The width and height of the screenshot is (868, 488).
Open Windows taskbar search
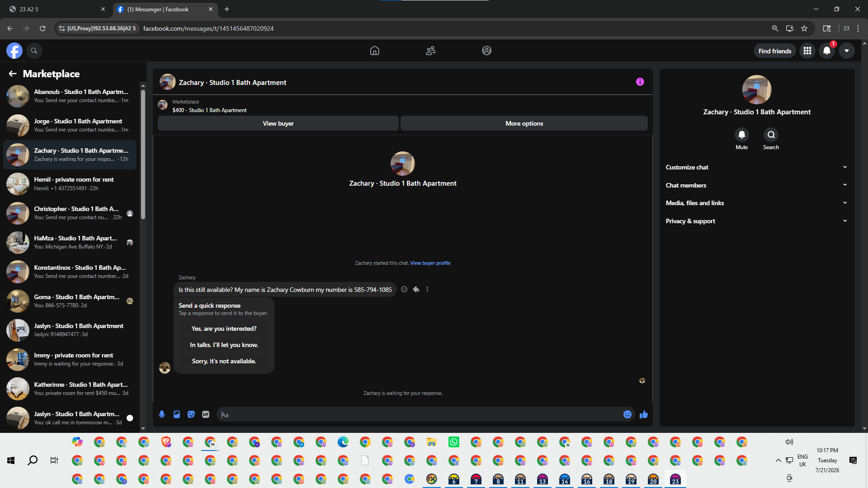[33, 460]
